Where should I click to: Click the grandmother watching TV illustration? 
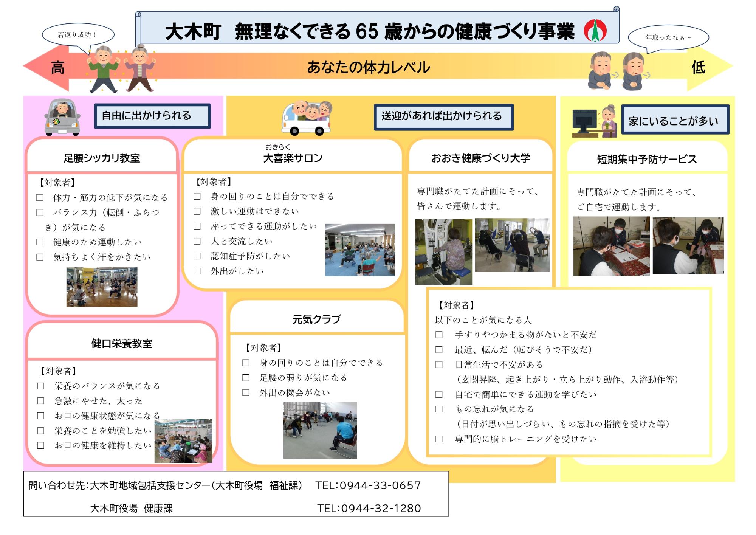(595, 121)
